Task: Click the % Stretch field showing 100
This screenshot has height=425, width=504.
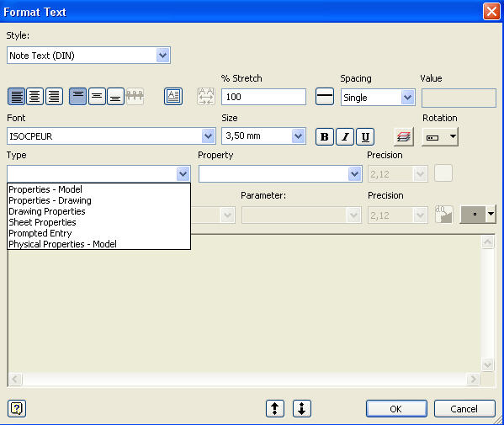Action: click(x=263, y=97)
